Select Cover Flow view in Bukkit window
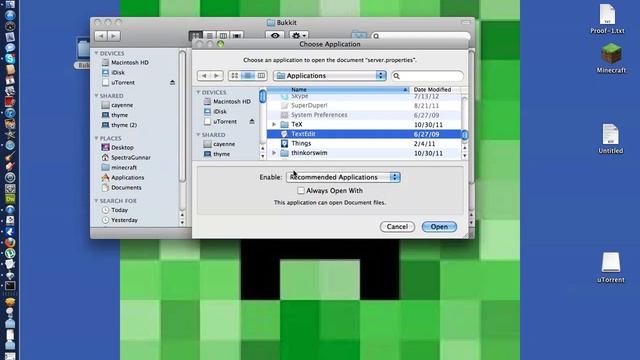This screenshot has height=360, width=640. click(x=237, y=36)
